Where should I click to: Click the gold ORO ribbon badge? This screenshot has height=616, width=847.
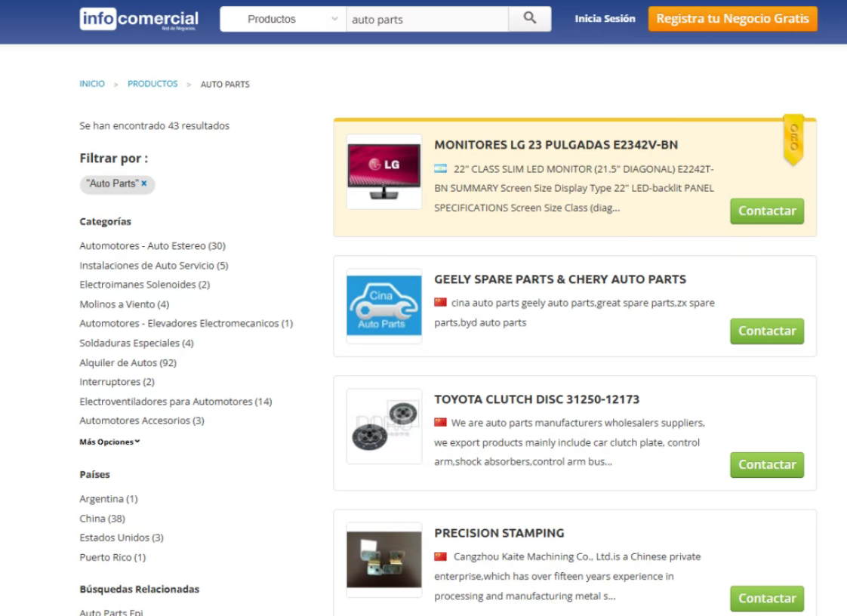coord(793,139)
